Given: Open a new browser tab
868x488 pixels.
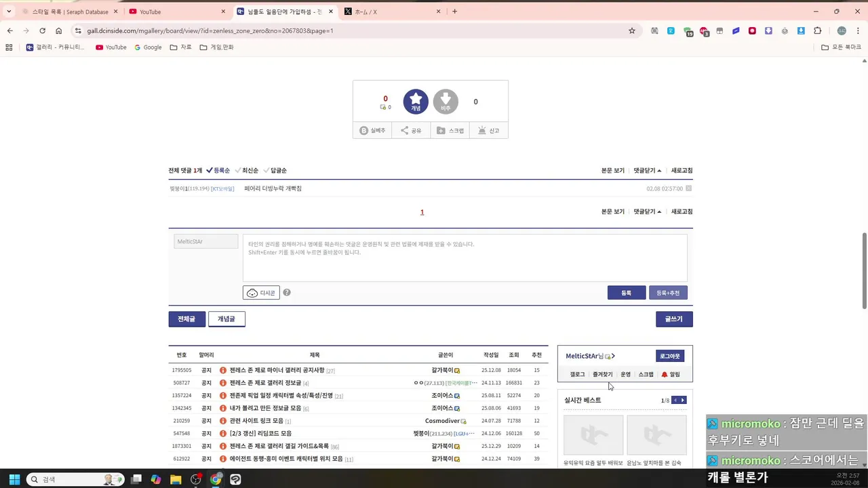Looking at the screenshot, I should coord(454,12).
